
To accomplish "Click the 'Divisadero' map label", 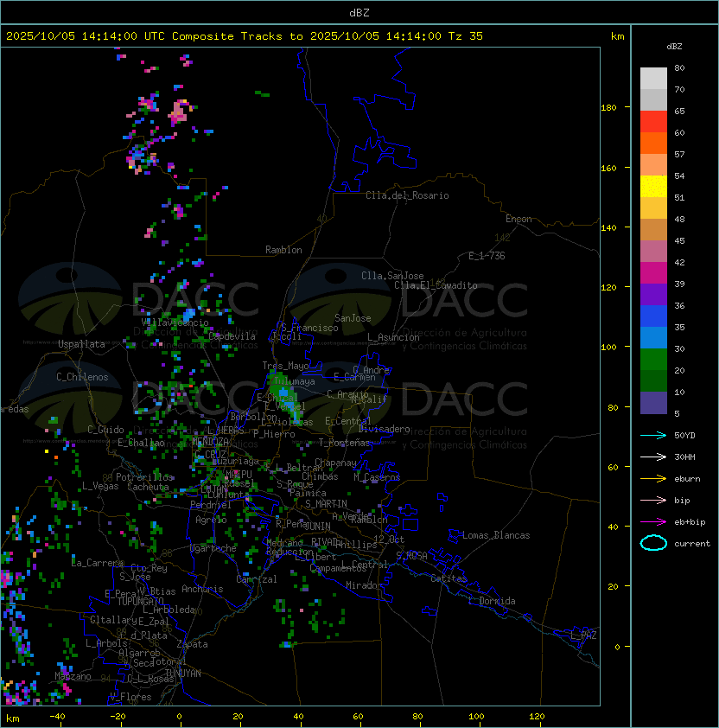I will (x=385, y=429).
